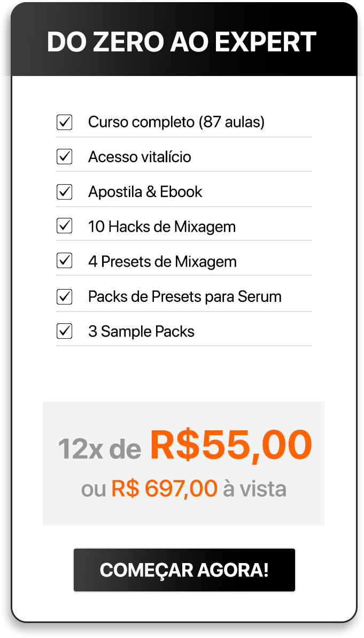Toggle the Apostila & Ebook checkbox
364x638 pixels.
(x=64, y=192)
